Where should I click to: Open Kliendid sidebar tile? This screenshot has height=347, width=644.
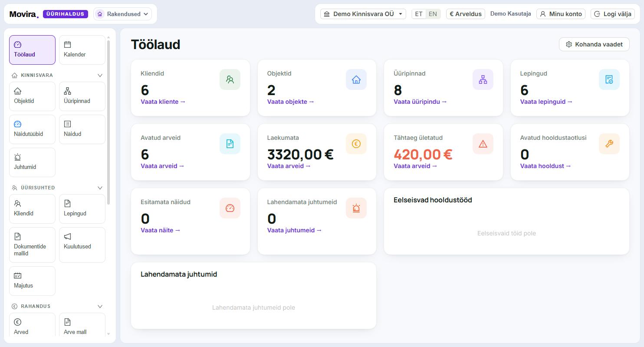coord(32,209)
